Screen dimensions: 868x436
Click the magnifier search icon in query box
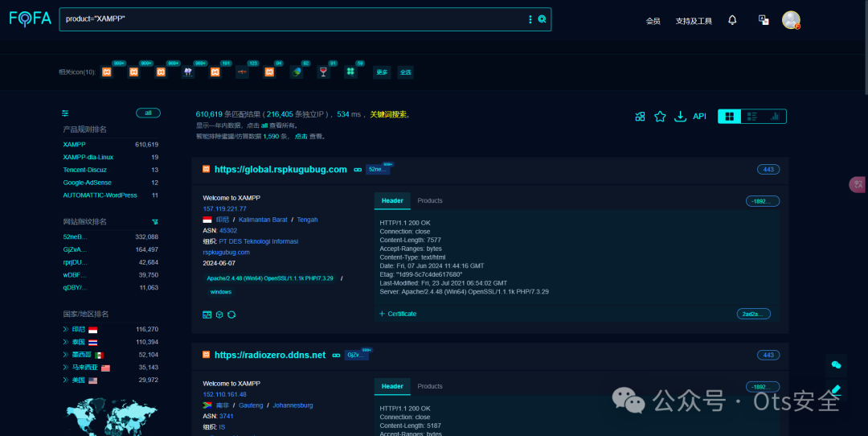coord(542,19)
